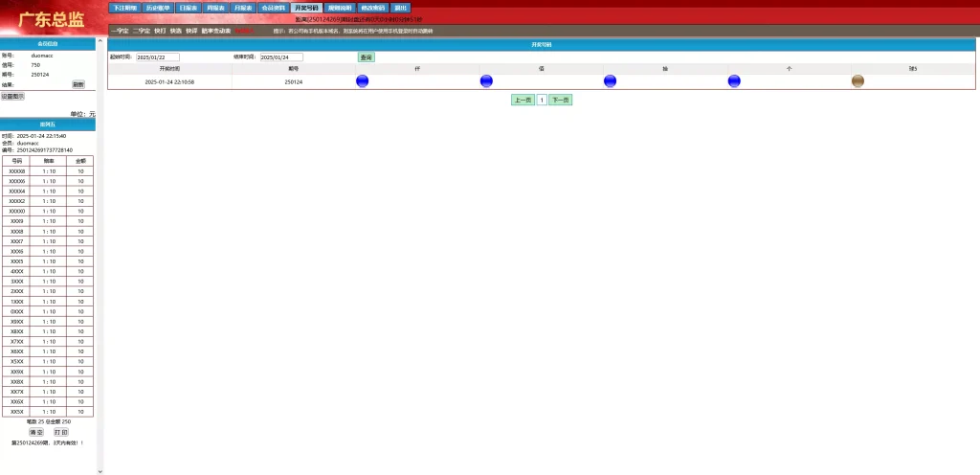The image size is (980, 475).
Task: Go to the 会员资料 tab
Action: click(x=273, y=8)
